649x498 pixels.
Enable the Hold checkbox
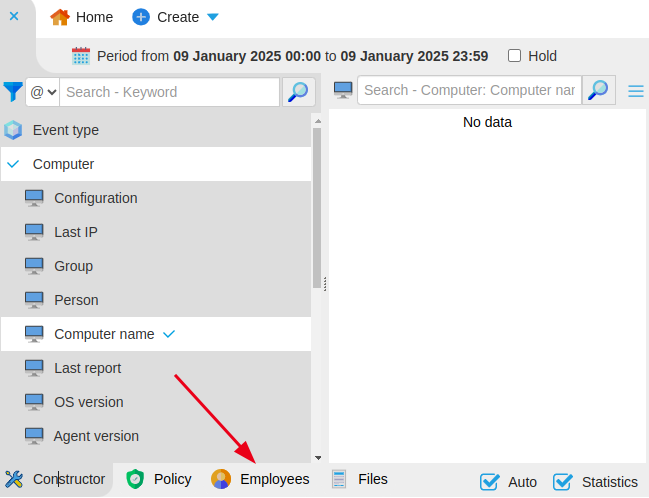tap(515, 56)
